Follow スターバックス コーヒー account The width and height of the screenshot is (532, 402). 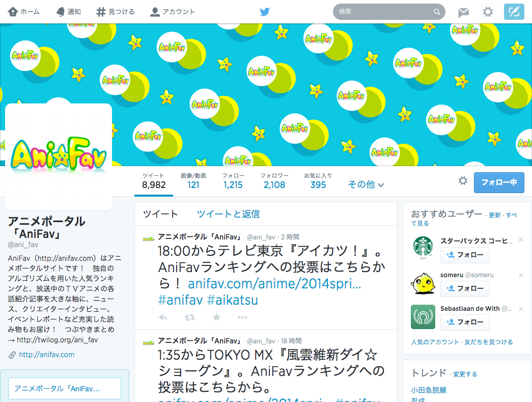(465, 255)
